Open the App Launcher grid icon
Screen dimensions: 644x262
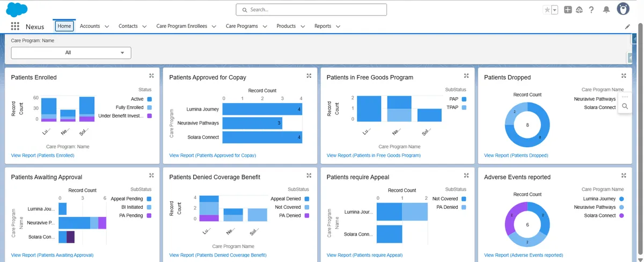[15, 26]
